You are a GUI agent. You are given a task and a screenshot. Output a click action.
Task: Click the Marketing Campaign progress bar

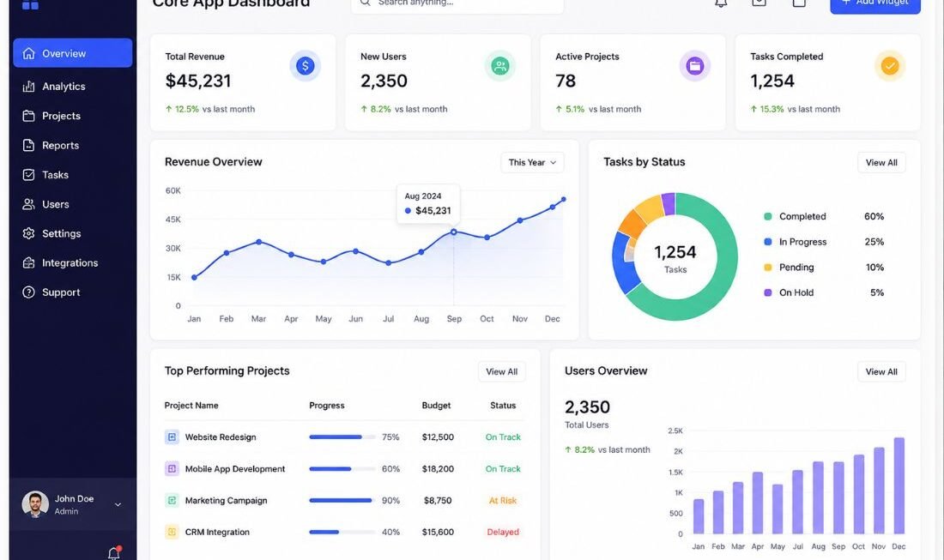tap(342, 500)
